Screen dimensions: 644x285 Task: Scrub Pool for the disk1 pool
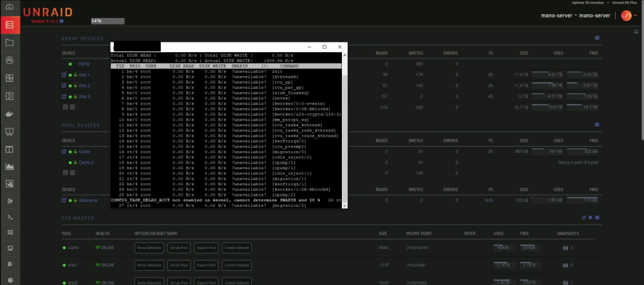(x=178, y=265)
